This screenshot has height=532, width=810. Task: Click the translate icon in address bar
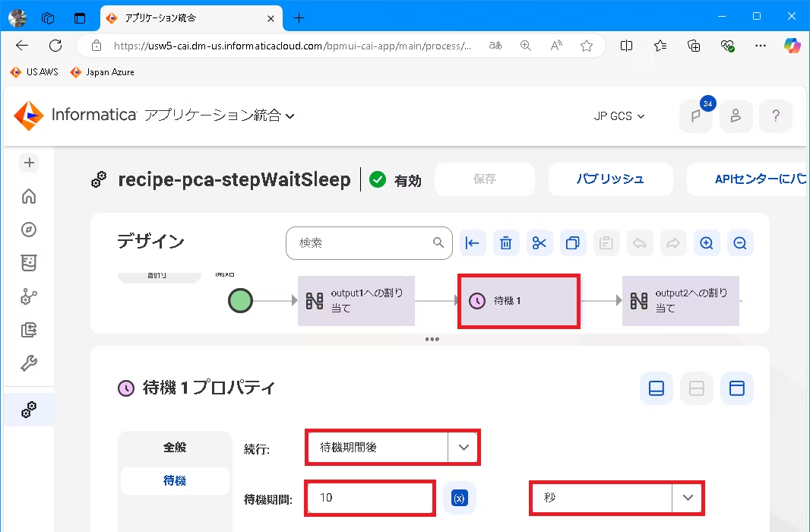tap(495, 46)
